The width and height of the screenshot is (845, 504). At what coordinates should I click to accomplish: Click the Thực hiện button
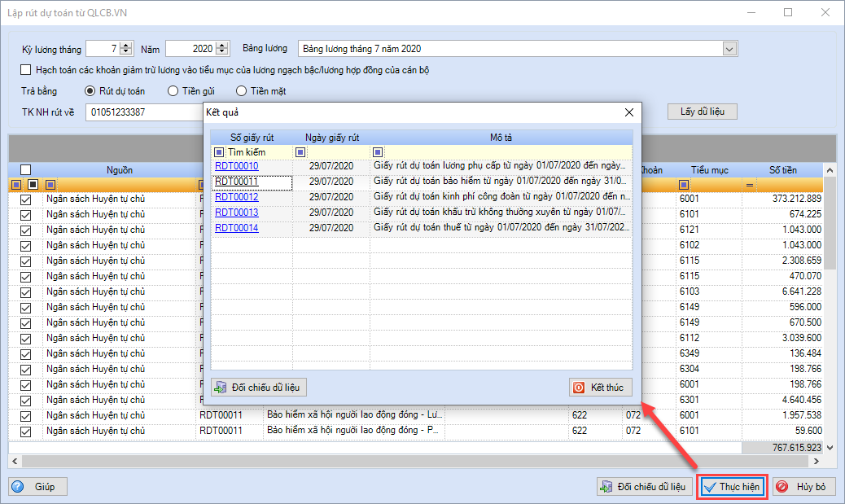click(733, 487)
